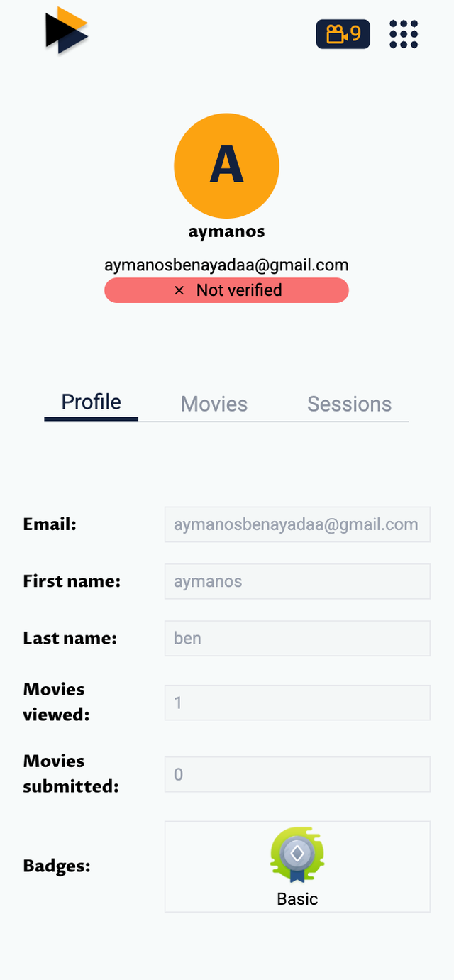Click the Basic badge caption text
The image size is (454, 980).
point(297,899)
